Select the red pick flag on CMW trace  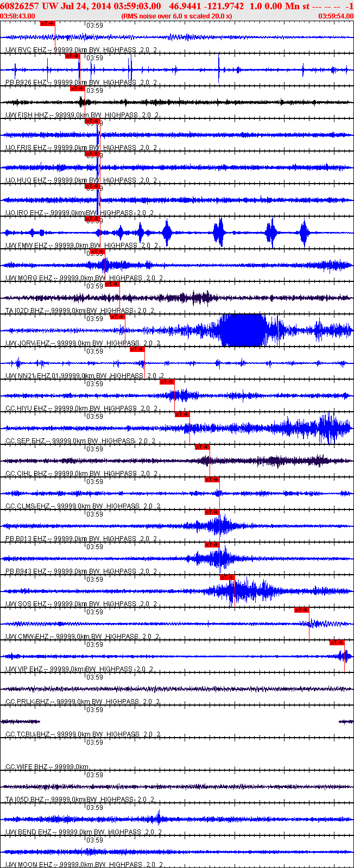pyautogui.click(x=302, y=610)
